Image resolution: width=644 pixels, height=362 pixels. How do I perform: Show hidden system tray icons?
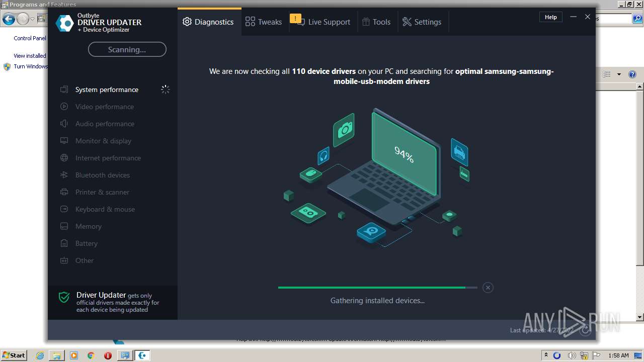(546, 355)
